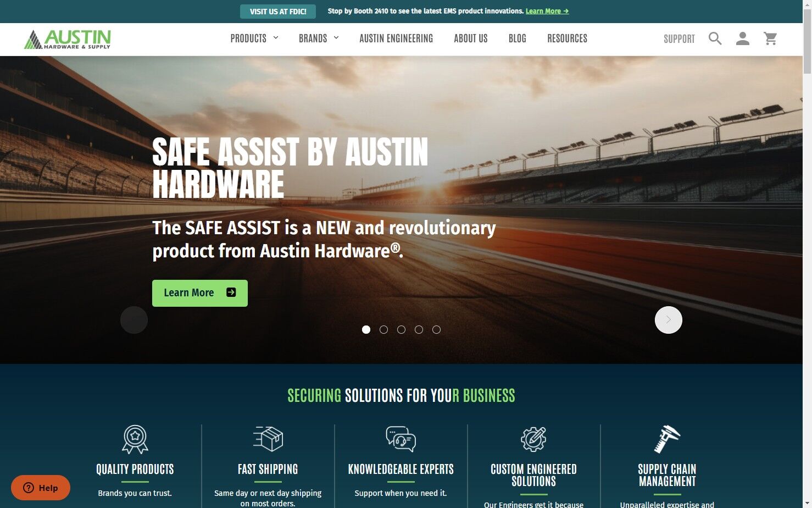Select the third carousel slide dot

tap(402, 330)
